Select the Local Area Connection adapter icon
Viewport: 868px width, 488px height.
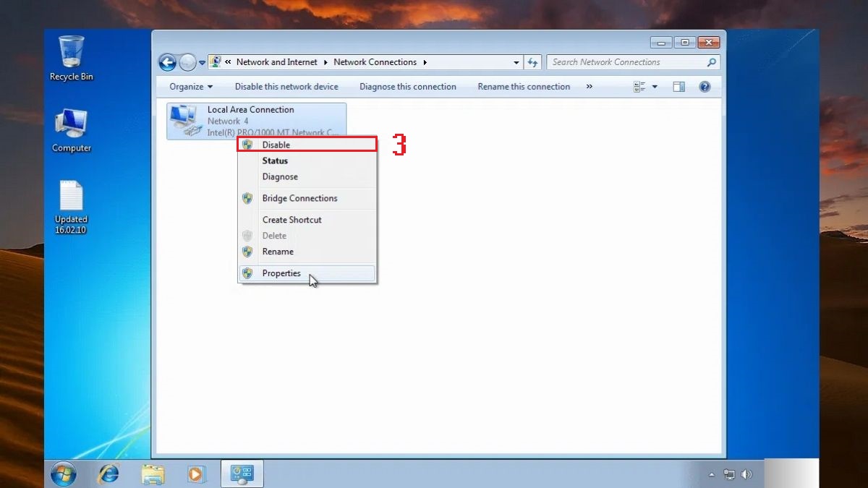coord(185,121)
